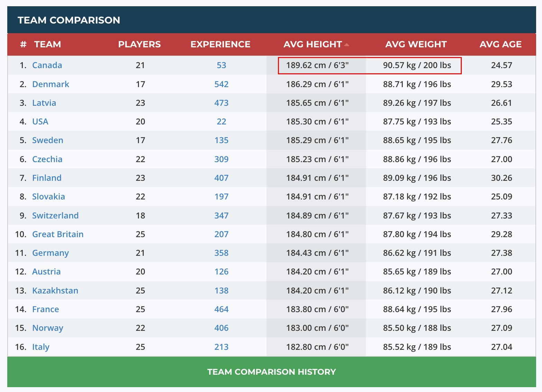This screenshot has width=542, height=392.
Task: Click Norway's experience value 406
Action: coord(222,328)
